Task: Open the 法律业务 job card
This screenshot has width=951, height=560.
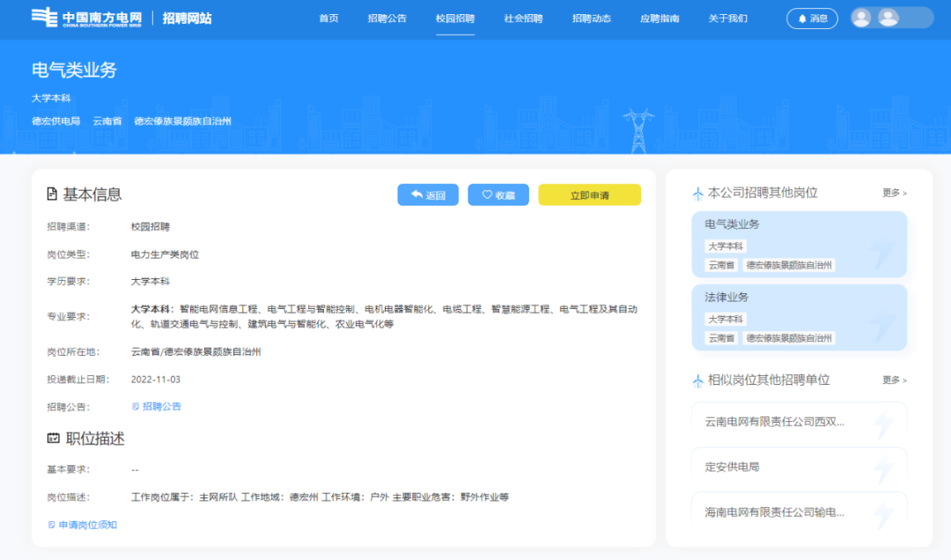Action: point(799,317)
